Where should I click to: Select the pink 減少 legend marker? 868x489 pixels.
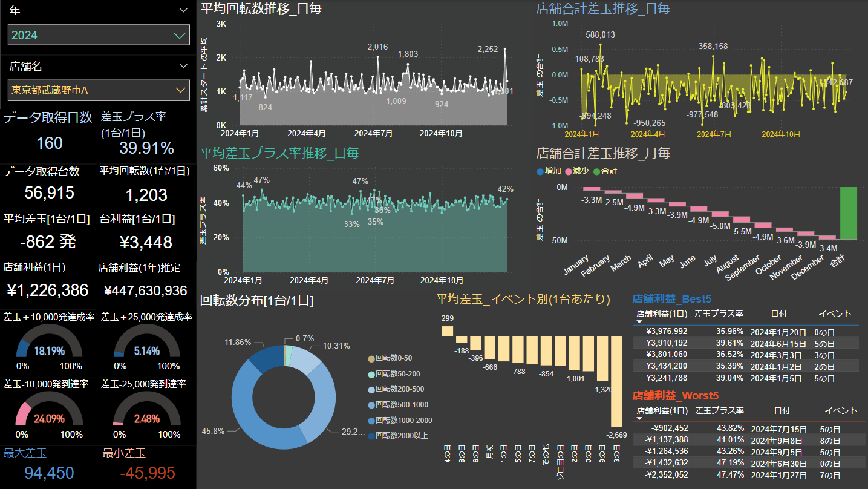(x=568, y=171)
